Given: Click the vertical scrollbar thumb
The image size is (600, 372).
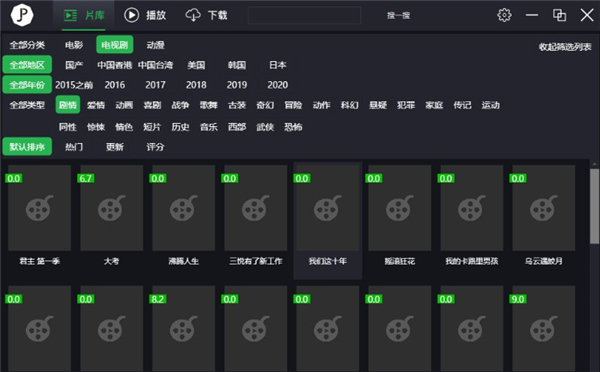Looking at the screenshot, I should (594, 206).
